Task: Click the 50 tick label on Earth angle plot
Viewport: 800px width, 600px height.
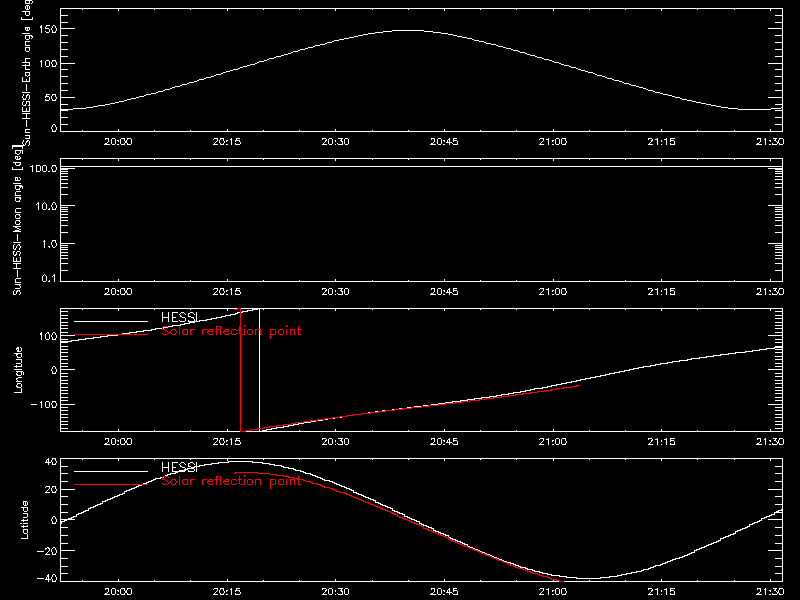Action: (x=51, y=97)
